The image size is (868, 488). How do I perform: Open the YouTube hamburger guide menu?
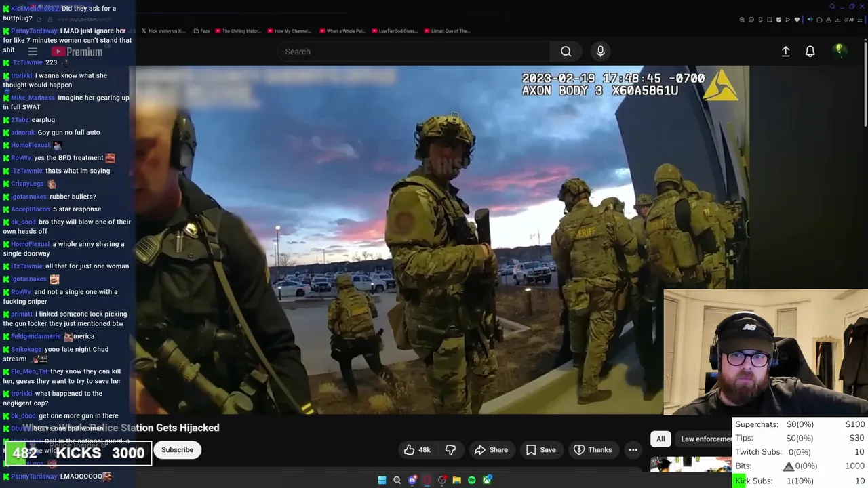point(33,52)
